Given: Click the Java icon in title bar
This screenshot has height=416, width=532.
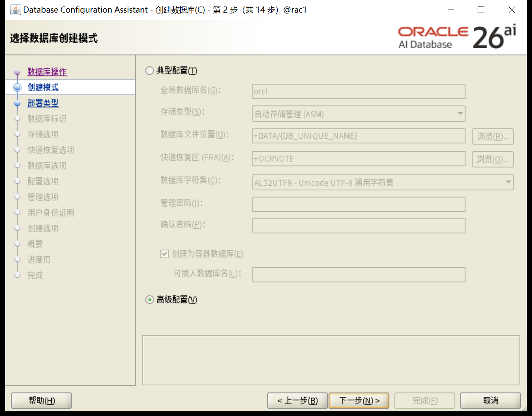Looking at the screenshot, I should point(15,10).
